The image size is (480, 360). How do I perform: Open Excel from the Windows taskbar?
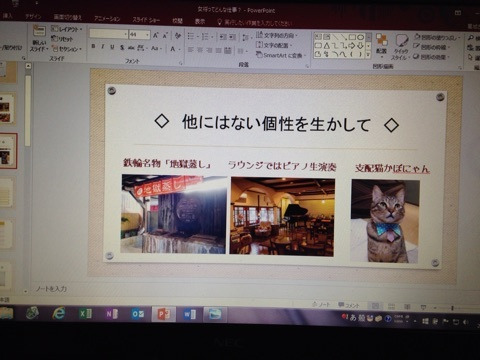point(85,313)
